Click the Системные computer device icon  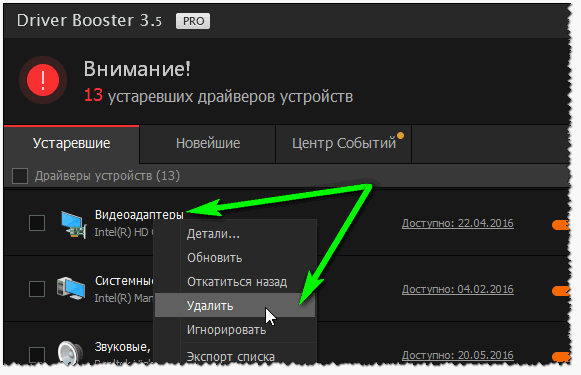pyautogui.click(x=71, y=289)
